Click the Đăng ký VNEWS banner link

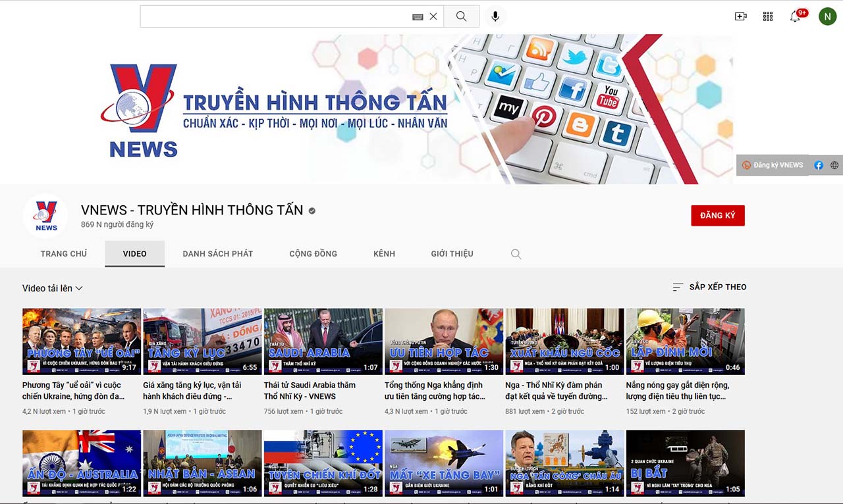click(773, 165)
